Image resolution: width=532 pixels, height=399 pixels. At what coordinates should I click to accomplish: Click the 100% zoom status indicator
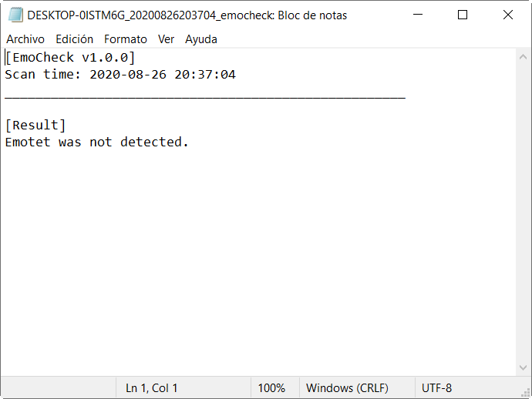[x=271, y=388]
